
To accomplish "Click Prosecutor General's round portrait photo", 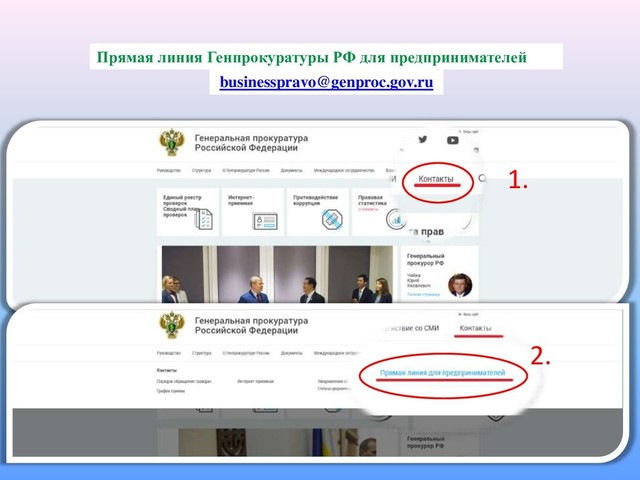I will point(460,285).
